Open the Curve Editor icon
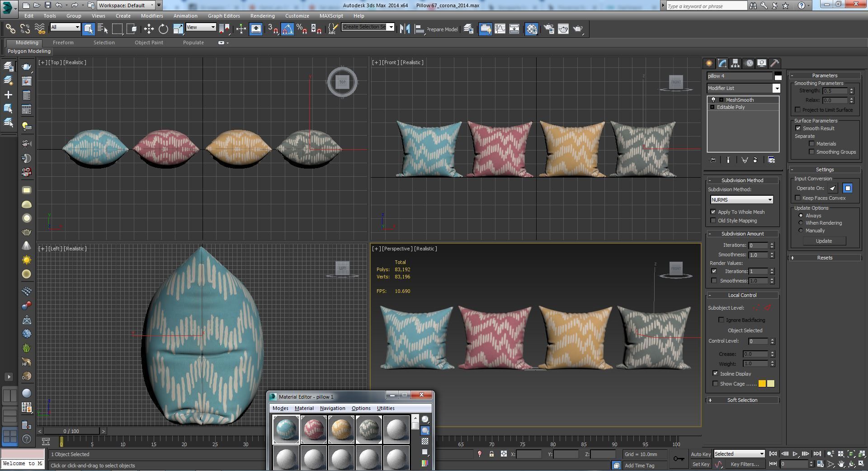The image size is (868, 471). click(x=500, y=29)
